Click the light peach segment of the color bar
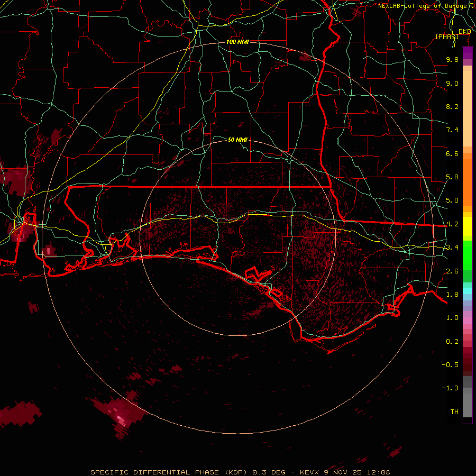The height and width of the screenshot is (476, 476). click(467, 108)
